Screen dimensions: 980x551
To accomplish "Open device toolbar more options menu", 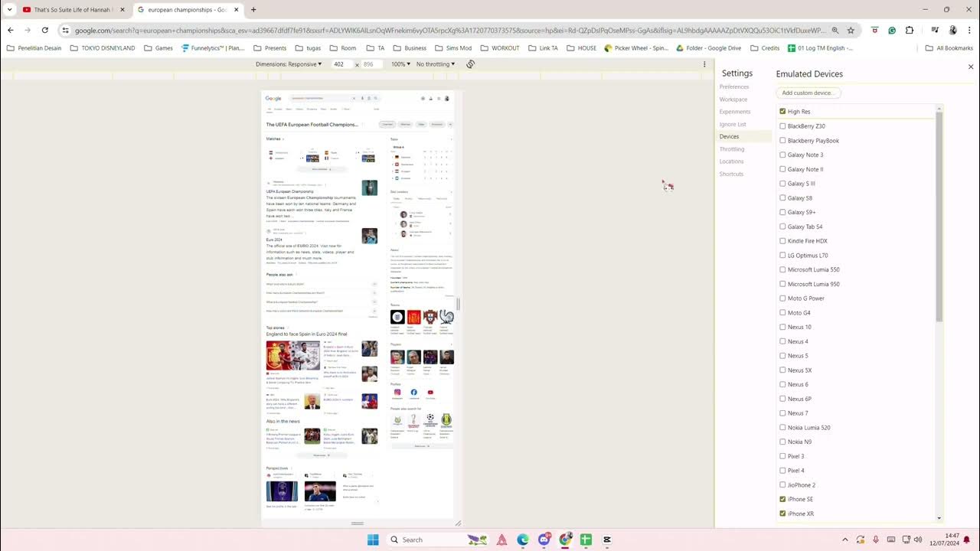I will pyautogui.click(x=704, y=64).
